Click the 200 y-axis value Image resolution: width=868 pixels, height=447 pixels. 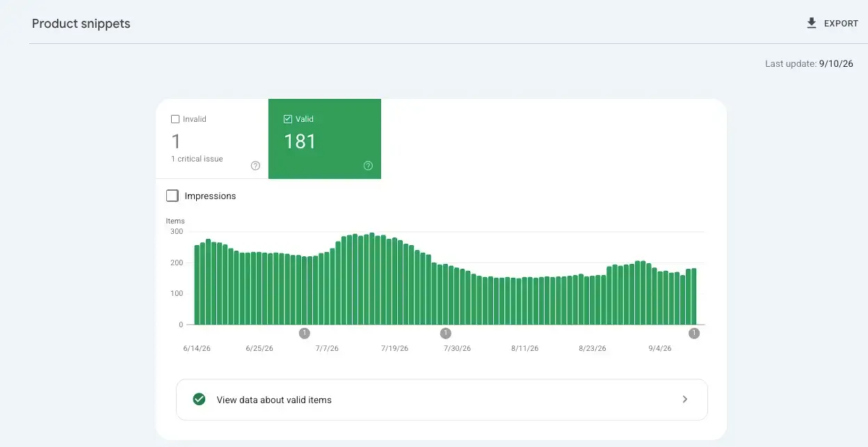[177, 262]
